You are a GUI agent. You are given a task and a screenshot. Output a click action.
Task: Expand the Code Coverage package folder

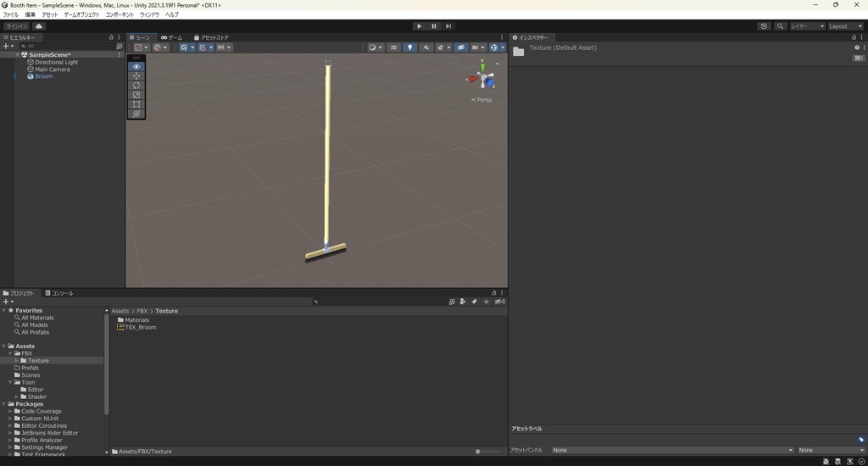(10, 411)
